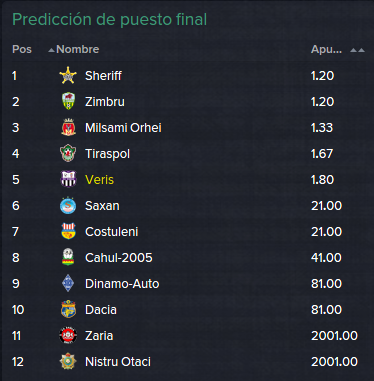The image size is (374, 381).
Task: Select the Nistru Otaci 2001.00 odds value
Action: pos(334,362)
